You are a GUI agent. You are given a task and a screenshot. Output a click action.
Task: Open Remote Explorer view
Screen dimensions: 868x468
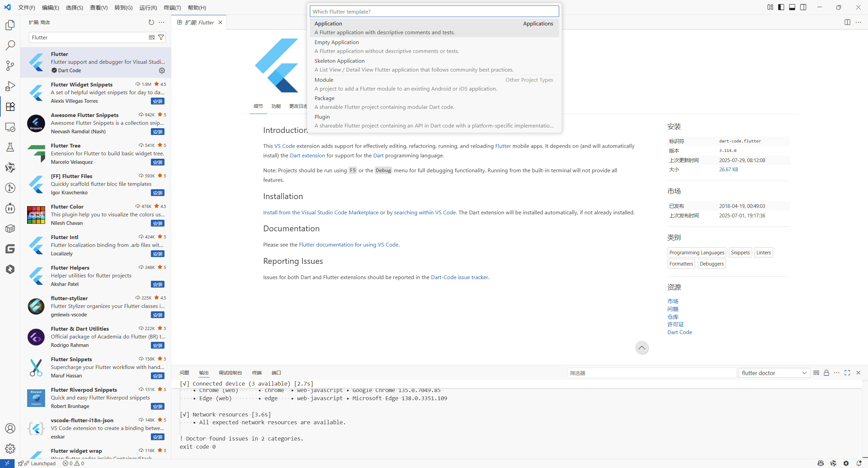coord(10,127)
